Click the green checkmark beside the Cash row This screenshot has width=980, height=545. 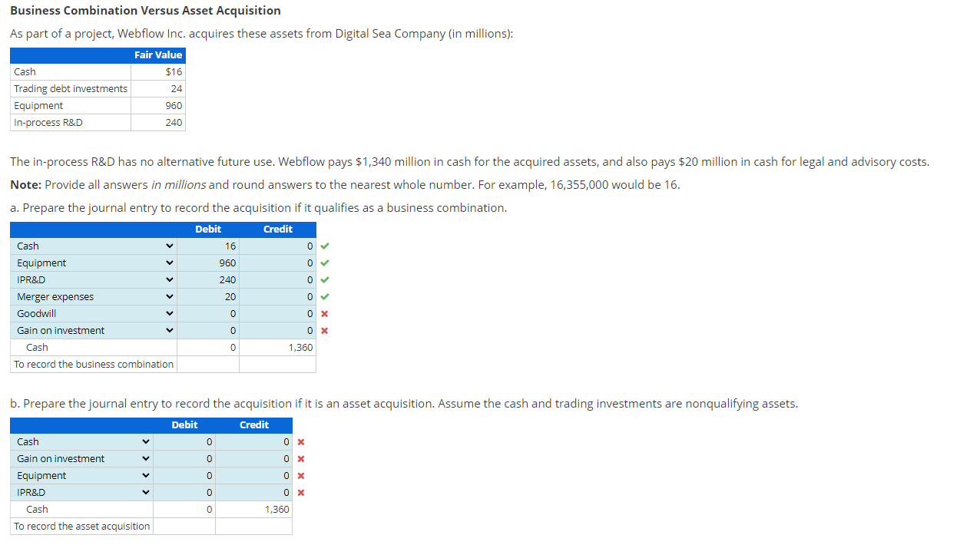tap(325, 246)
